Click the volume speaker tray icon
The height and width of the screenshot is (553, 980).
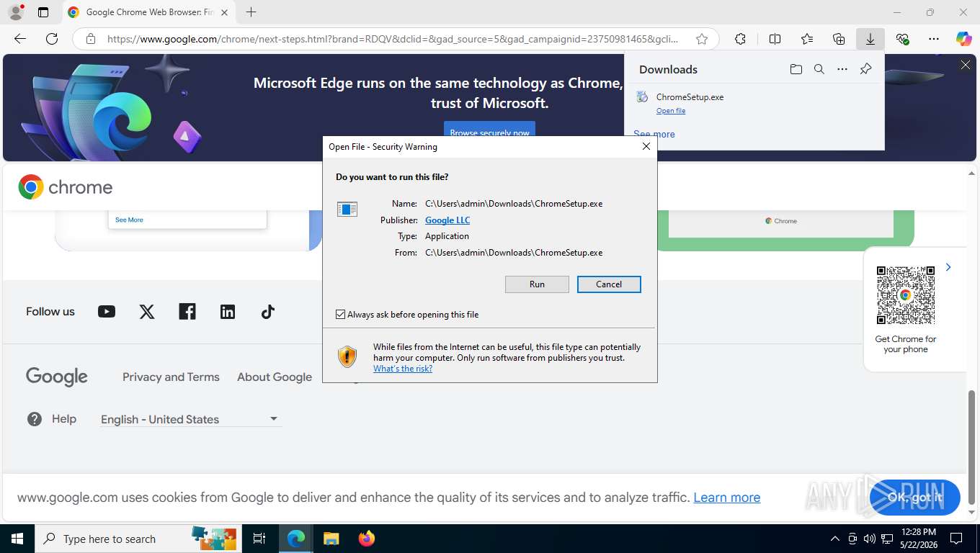869,539
